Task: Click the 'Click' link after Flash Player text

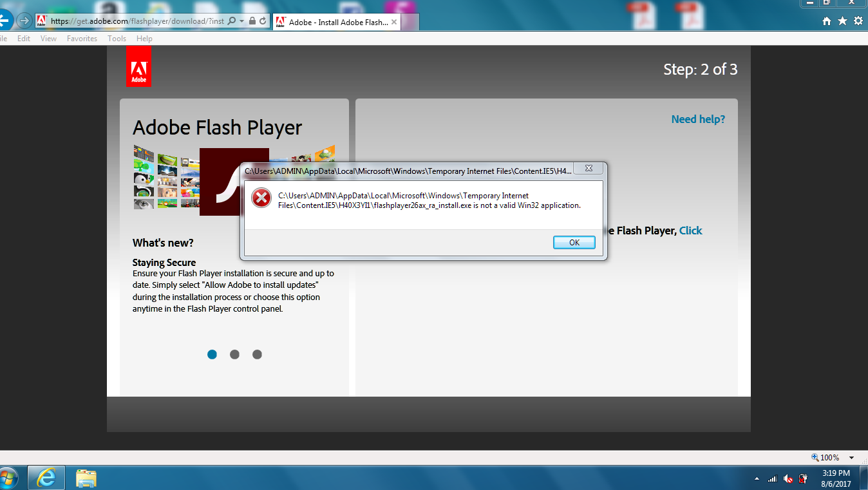Action: tap(690, 231)
